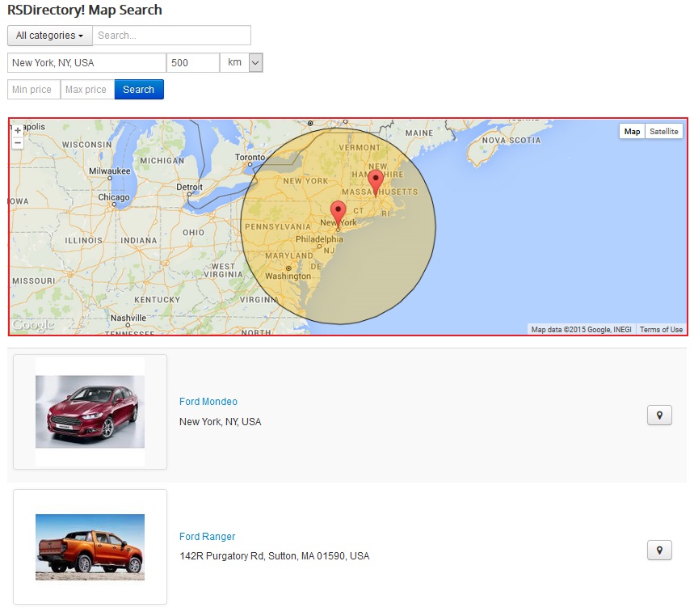Click the Google logo on the map
This screenshot has height=616, width=694.
tap(33, 325)
